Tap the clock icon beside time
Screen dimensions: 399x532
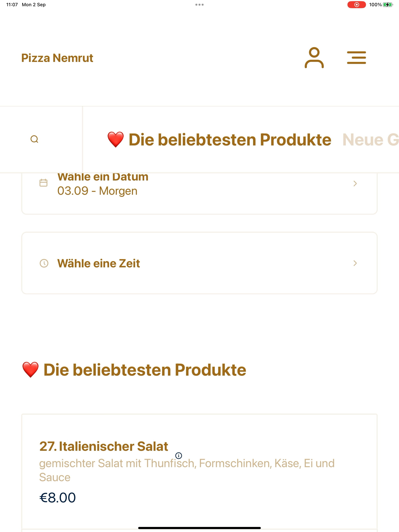click(44, 263)
